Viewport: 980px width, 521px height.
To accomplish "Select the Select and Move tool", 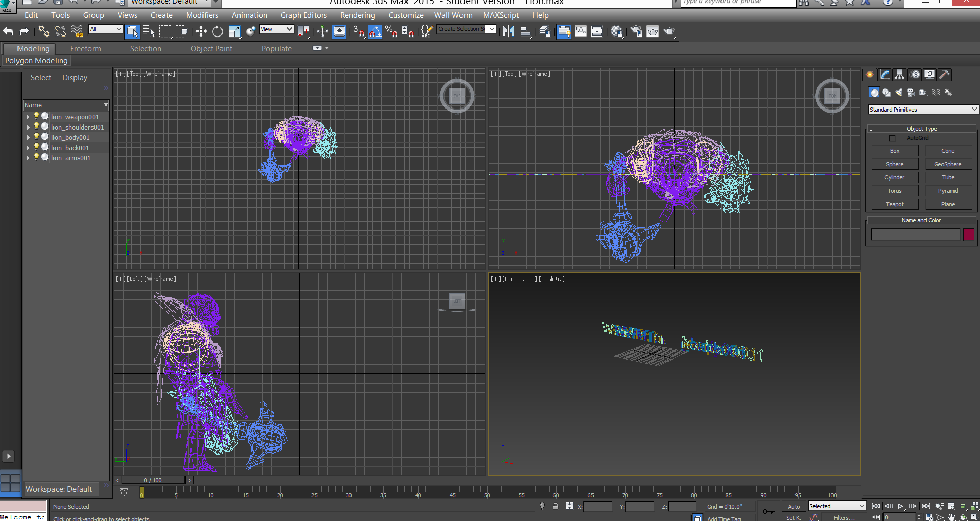I will click(200, 31).
